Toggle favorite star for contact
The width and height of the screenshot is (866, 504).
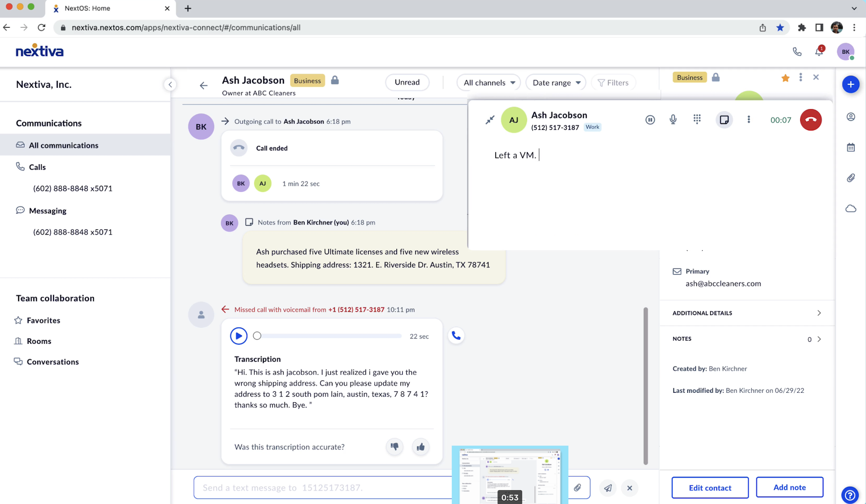[785, 78]
